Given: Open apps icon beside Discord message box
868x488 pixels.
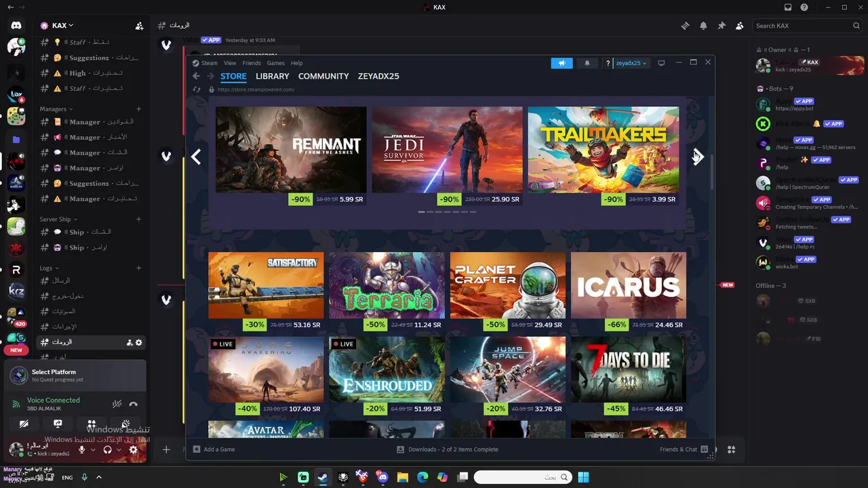Looking at the screenshot, I should click(731, 449).
